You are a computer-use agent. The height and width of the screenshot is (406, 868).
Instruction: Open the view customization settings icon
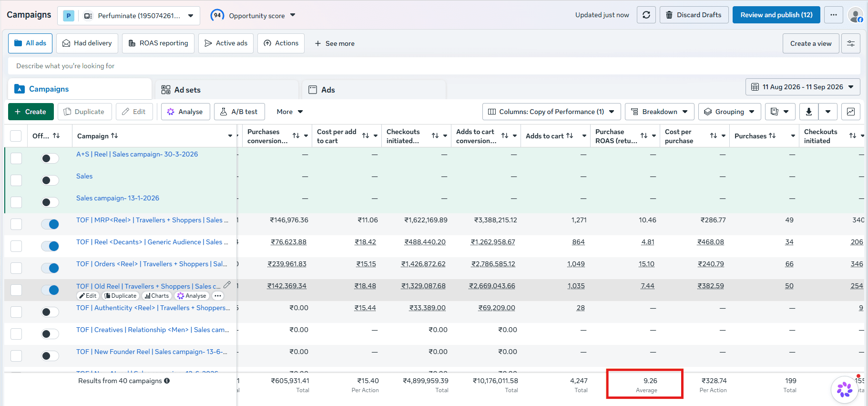[851, 43]
